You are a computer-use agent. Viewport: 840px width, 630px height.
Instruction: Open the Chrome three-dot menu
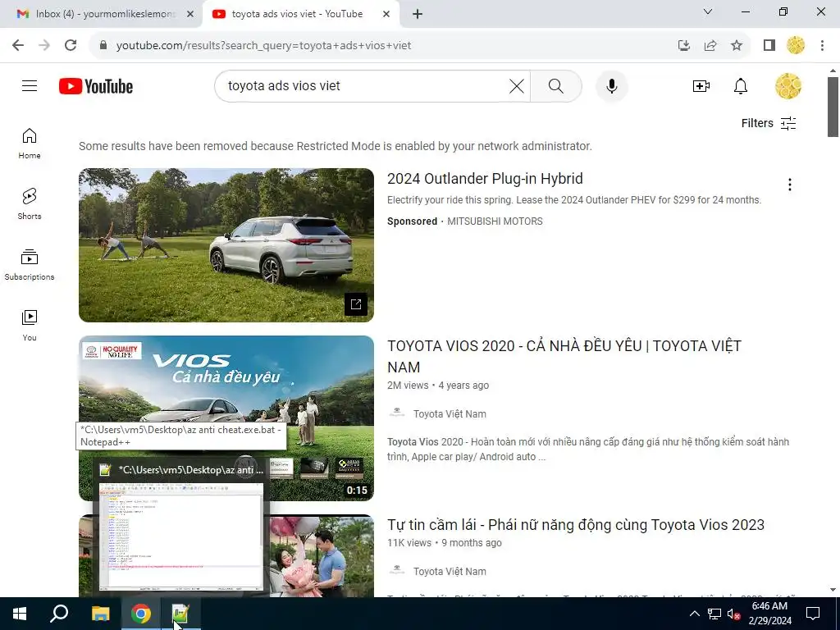click(x=822, y=46)
